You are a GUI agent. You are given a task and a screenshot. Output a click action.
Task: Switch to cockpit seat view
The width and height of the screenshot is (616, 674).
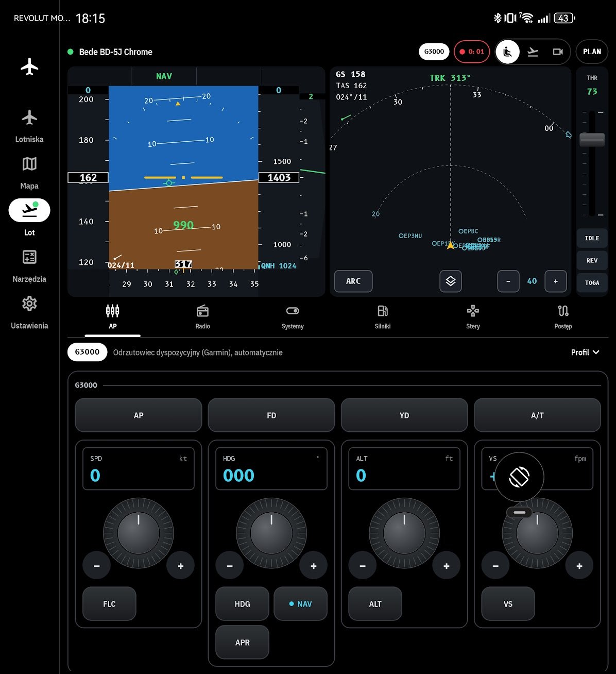click(508, 52)
